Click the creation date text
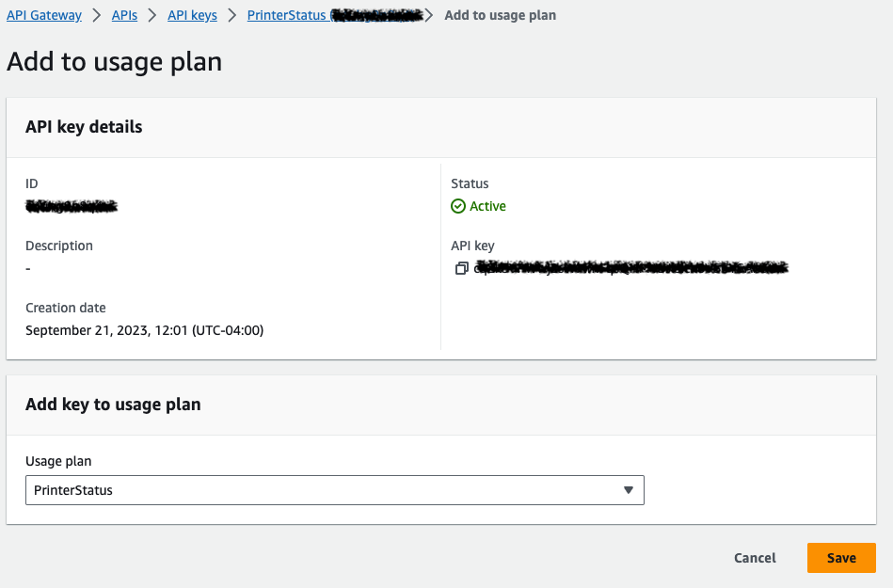Image resolution: width=893 pixels, height=588 pixels. click(144, 330)
